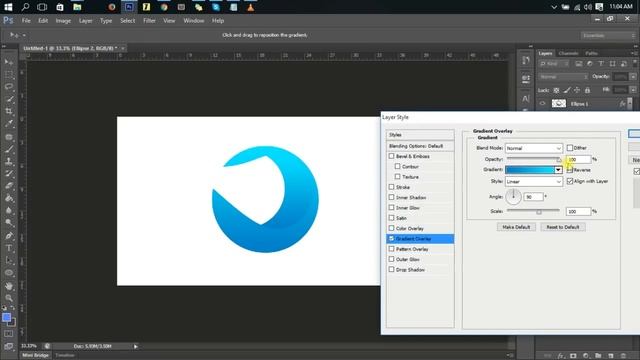
Task: Open the layer filter Kind dropdown
Action: pos(554,64)
